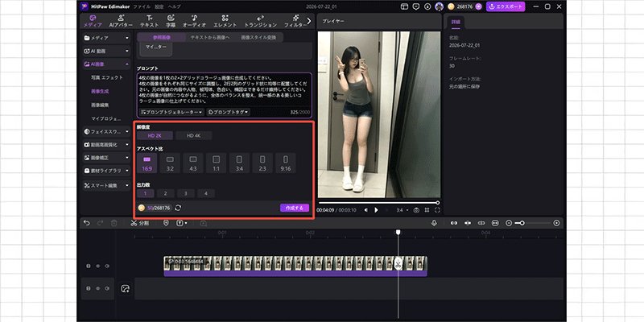Take a snapshot with the camera icon
Screen dimensions: 644x322
(x=416, y=210)
